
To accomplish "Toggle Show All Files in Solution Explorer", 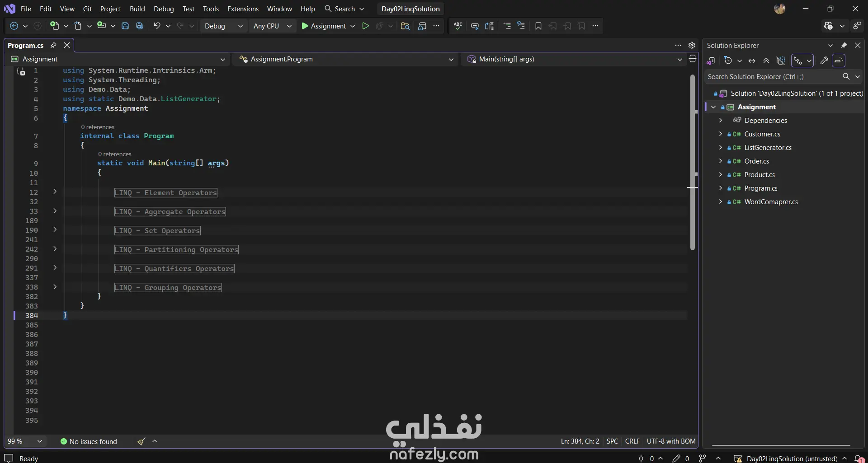I will pyautogui.click(x=781, y=61).
